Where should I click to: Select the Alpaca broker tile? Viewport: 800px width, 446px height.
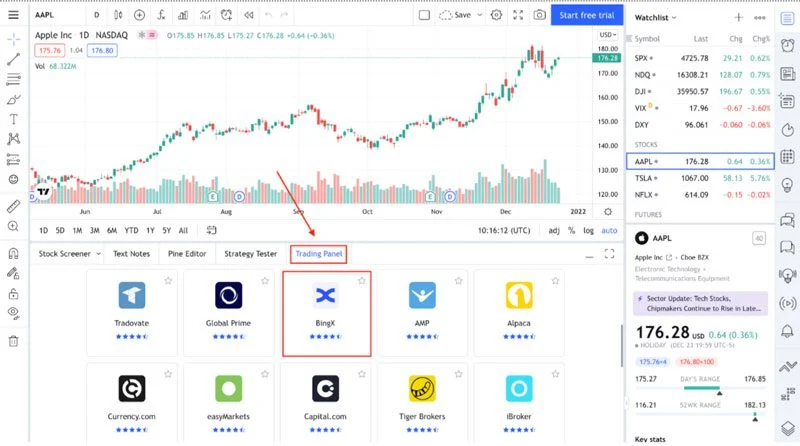pyautogui.click(x=519, y=313)
